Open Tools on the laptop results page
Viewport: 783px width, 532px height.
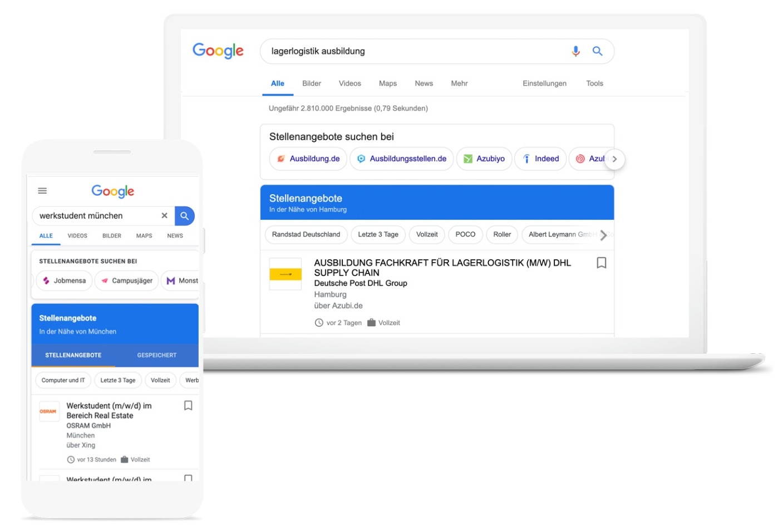tap(594, 83)
